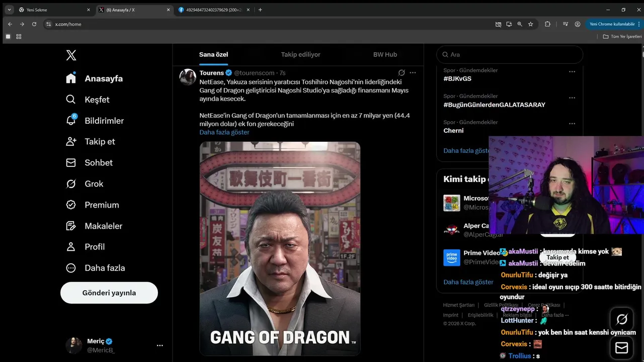This screenshot has width=644, height=362.
Task: Open Chrome tab search dropdown
Action: (9, 10)
